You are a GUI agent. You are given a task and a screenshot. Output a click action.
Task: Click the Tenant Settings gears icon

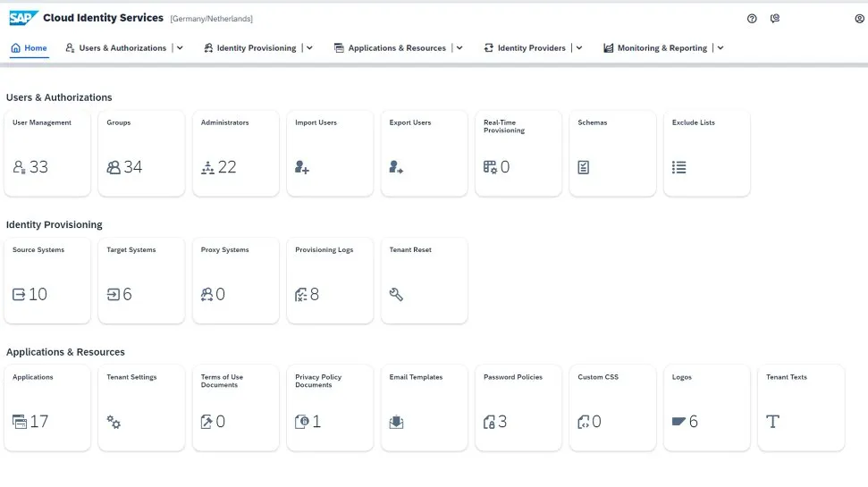click(114, 422)
